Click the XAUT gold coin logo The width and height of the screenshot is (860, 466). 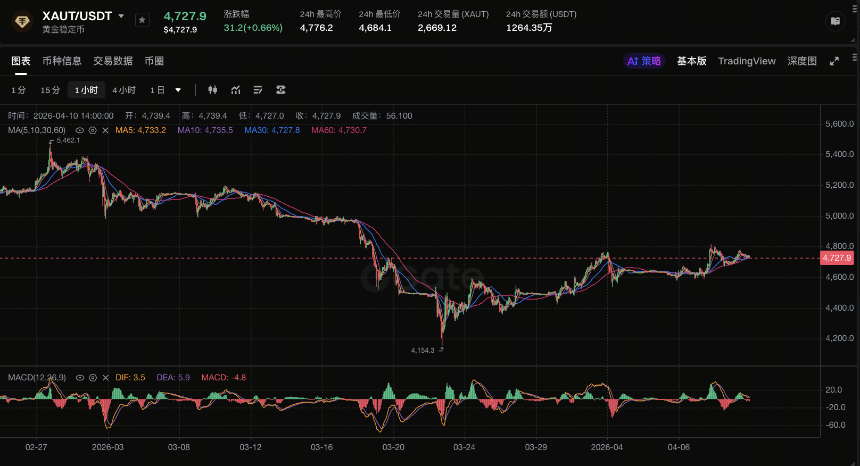[x=22, y=22]
